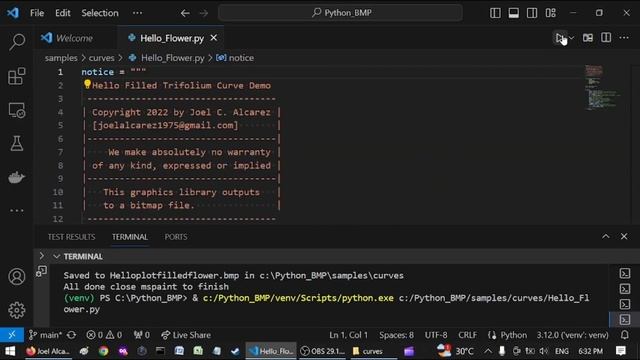
Task: Close the bottom panel
Action: point(624,237)
